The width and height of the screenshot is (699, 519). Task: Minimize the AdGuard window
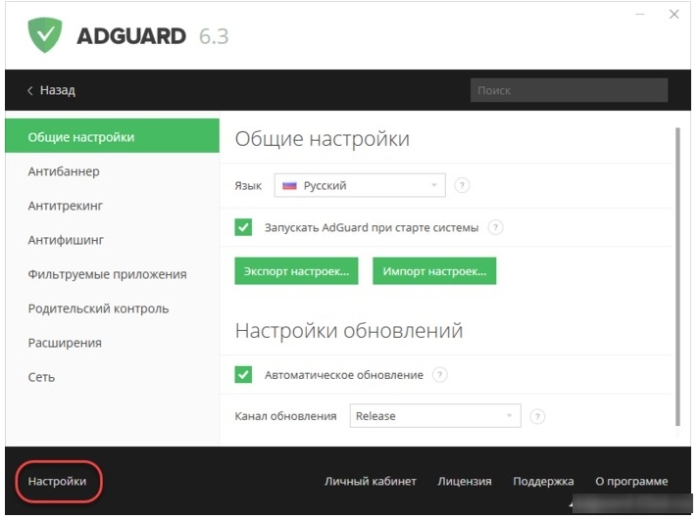click(x=640, y=15)
